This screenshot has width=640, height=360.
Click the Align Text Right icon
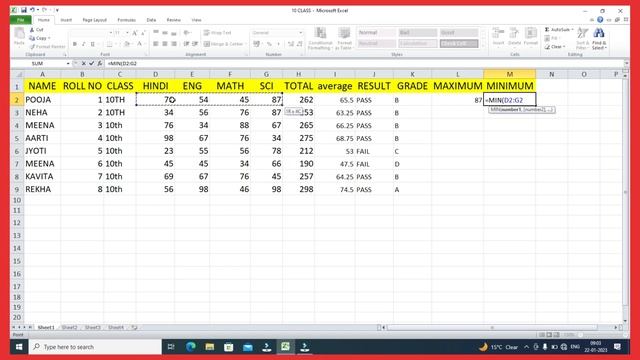pos(174,44)
